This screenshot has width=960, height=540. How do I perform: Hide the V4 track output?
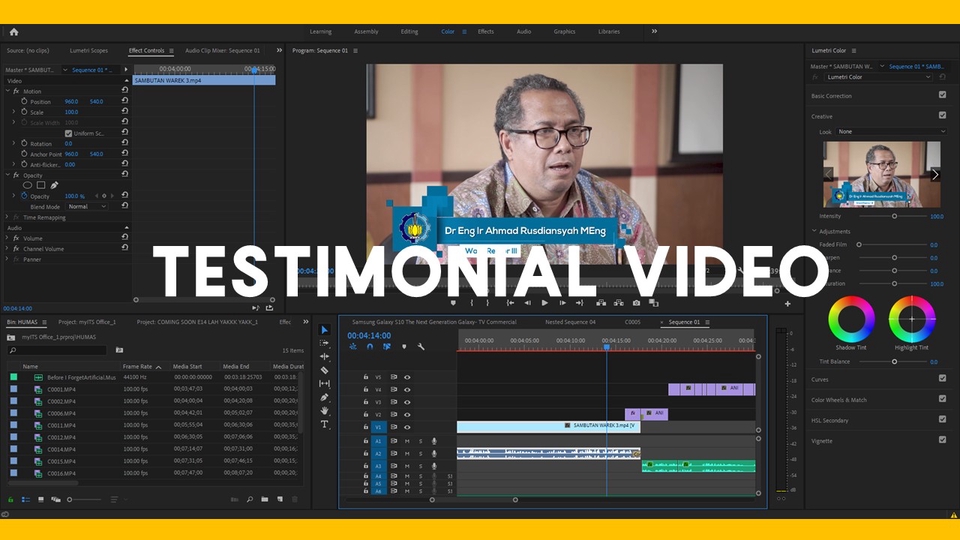click(x=407, y=389)
